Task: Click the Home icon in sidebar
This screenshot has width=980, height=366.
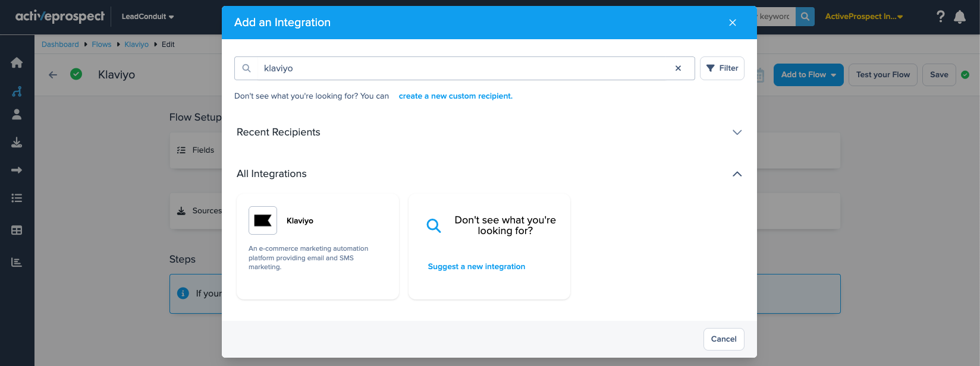Action: click(17, 63)
